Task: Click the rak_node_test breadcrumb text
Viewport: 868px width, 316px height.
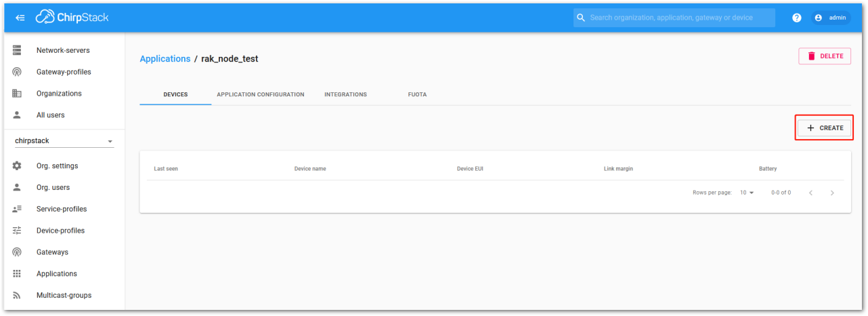Action: point(230,59)
